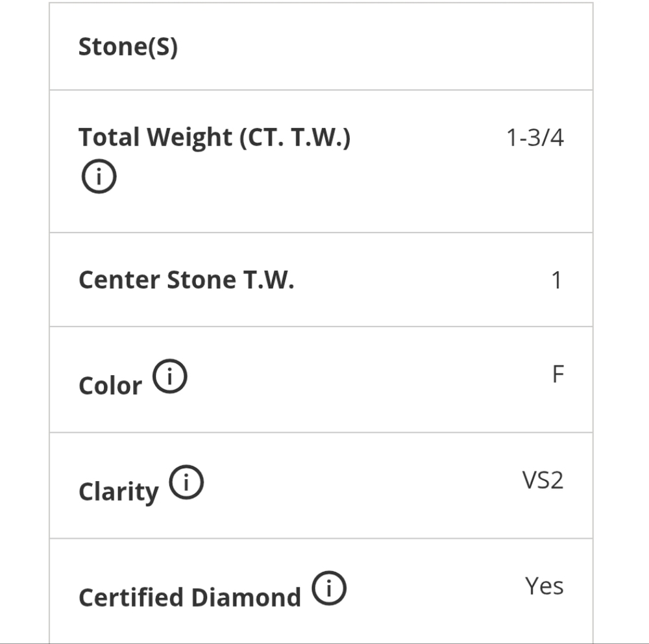
Task: Click the heading text Stone(S)
Action: (x=128, y=47)
